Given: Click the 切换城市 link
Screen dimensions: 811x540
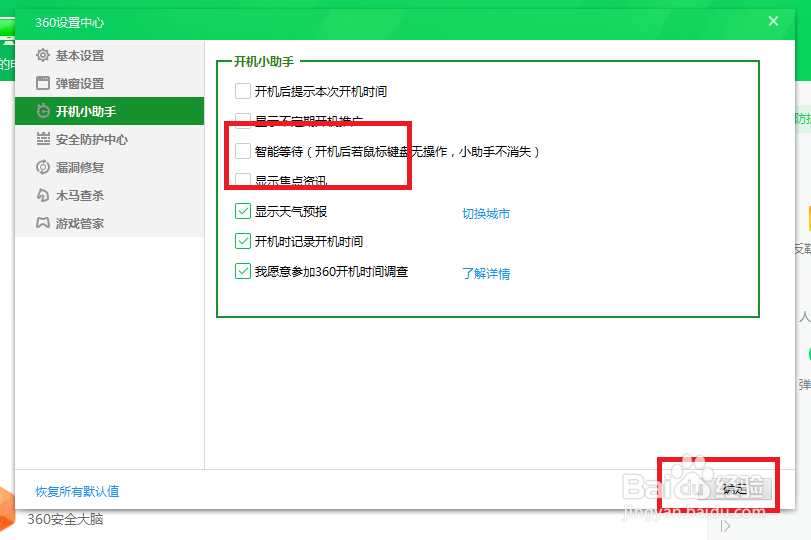Looking at the screenshot, I should click(x=486, y=213).
